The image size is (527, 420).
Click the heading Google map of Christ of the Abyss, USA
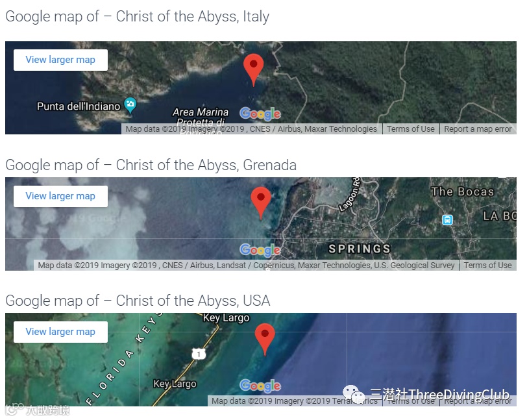pyautogui.click(x=138, y=301)
